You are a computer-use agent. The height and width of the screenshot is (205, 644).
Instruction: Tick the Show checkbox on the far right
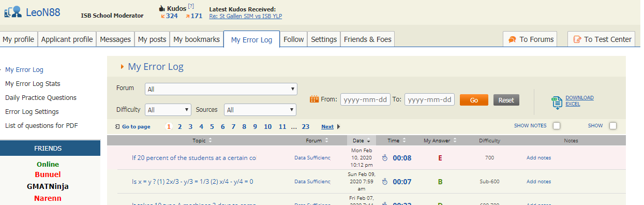tap(613, 126)
